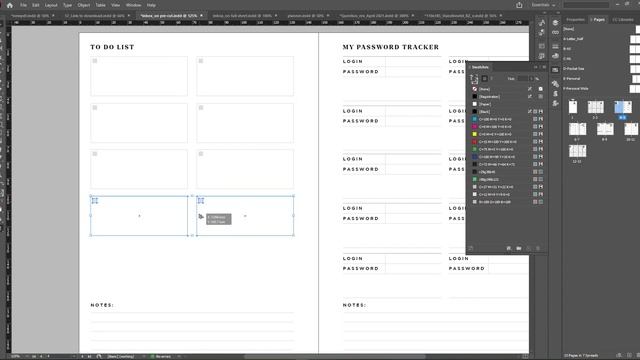Open the Tint percentage dropdown arrow

(531, 78)
